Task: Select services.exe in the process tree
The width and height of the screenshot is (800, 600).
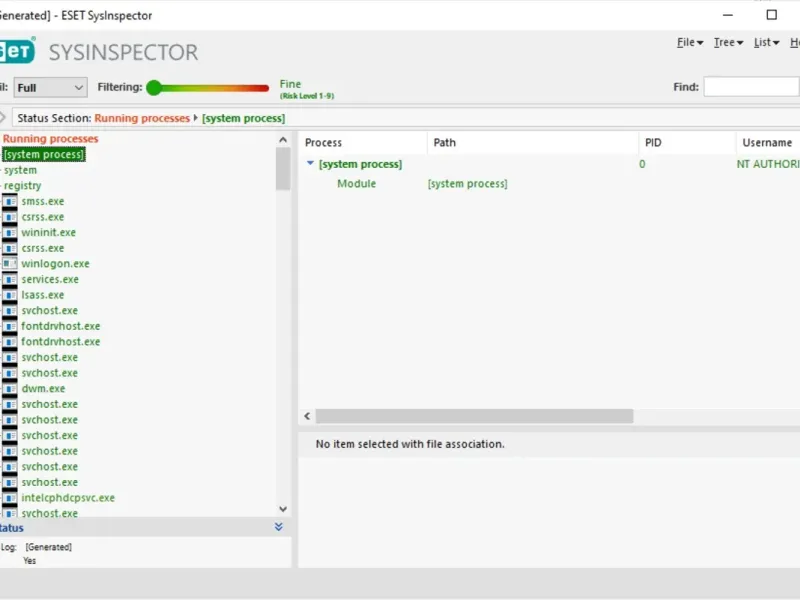Action: pos(50,280)
